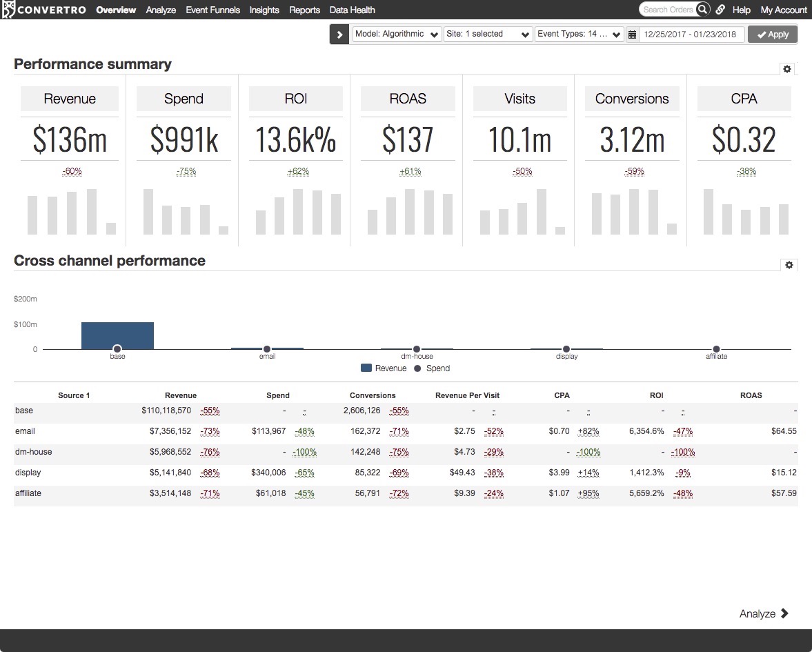The height and width of the screenshot is (652, 812).
Task: Click the -75% spend change
Action: 186,171
